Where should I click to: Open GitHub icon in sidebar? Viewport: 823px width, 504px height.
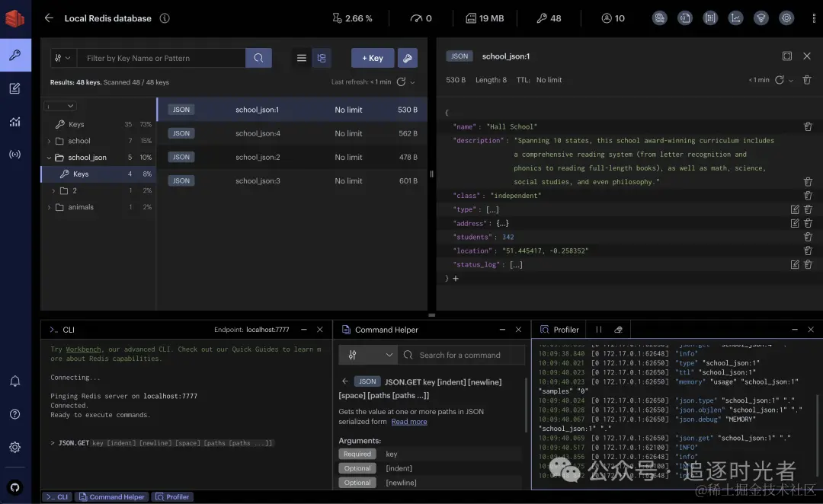(x=15, y=487)
